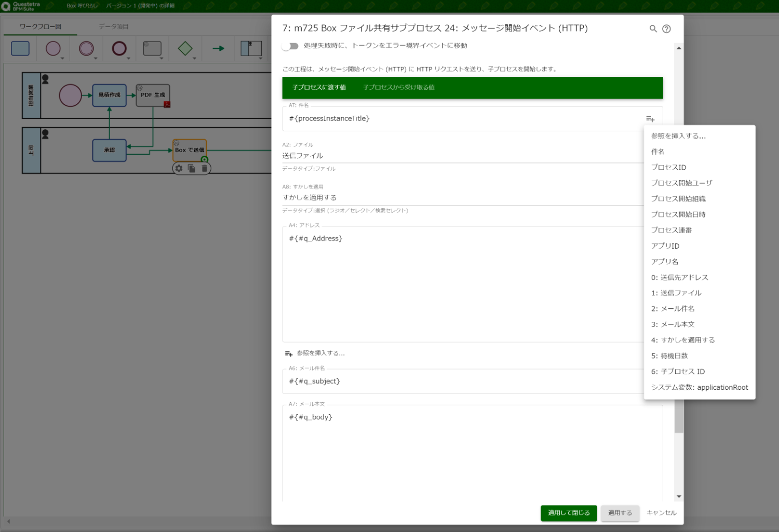
Task: Open the 子プロセスから受け取る値 tab
Action: pos(399,87)
